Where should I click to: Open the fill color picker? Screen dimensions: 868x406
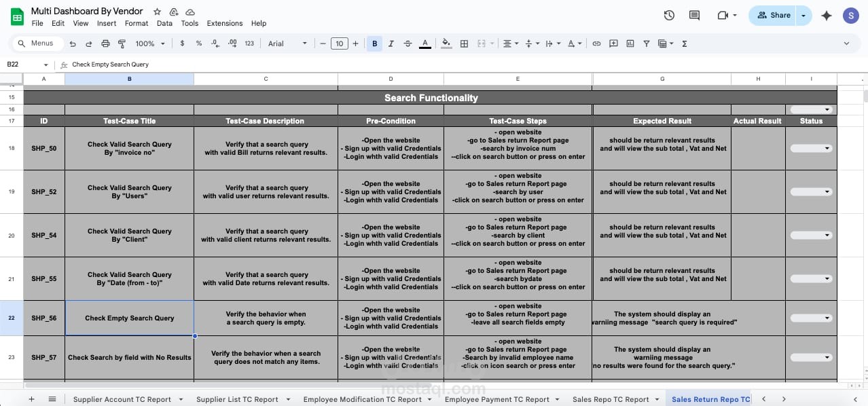446,43
